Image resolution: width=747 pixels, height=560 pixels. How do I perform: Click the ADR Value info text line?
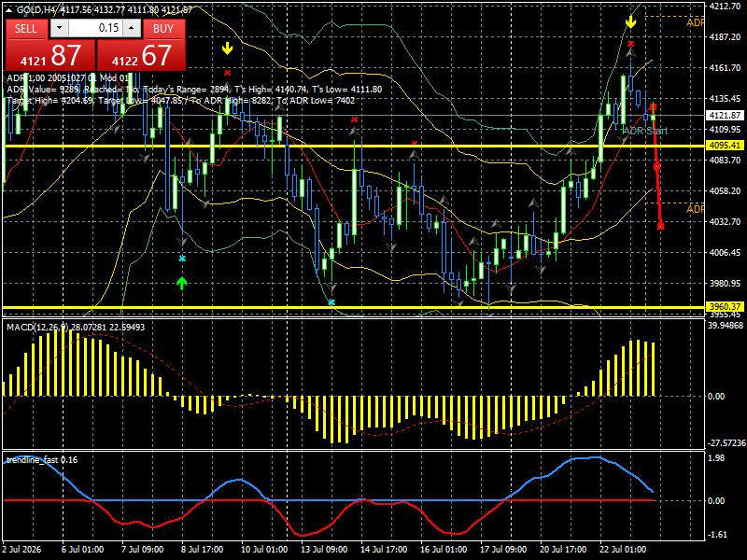pyautogui.click(x=194, y=90)
